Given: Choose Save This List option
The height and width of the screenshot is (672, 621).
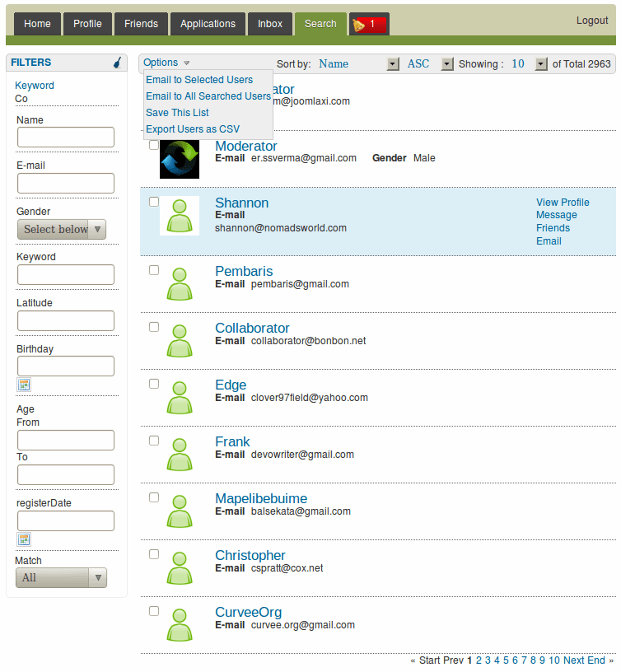Looking at the screenshot, I should (177, 113).
